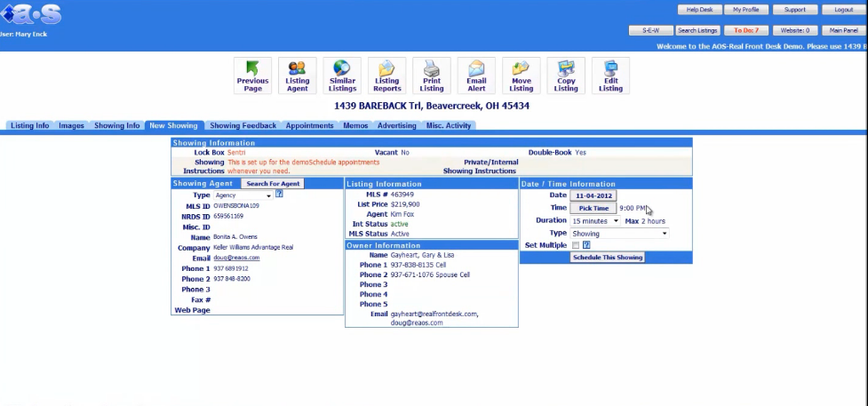
Task: Open the Listing Agent icon
Action: point(298,76)
